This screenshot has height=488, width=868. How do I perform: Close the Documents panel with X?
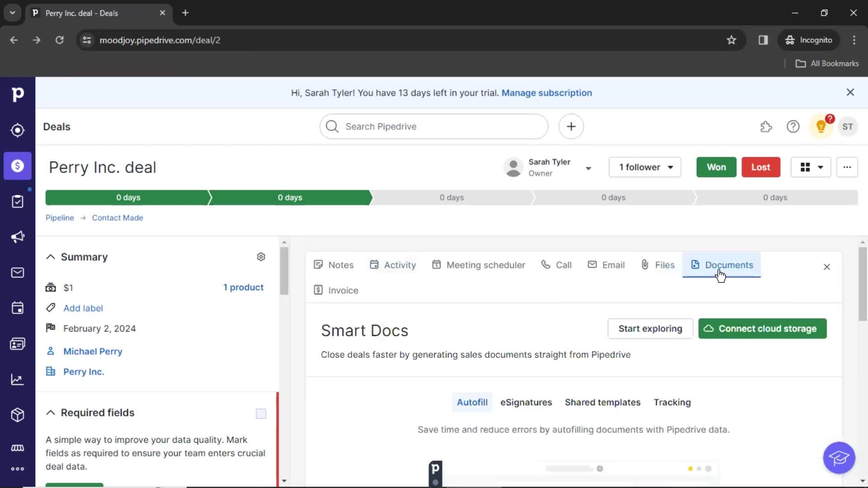pos(827,267)
